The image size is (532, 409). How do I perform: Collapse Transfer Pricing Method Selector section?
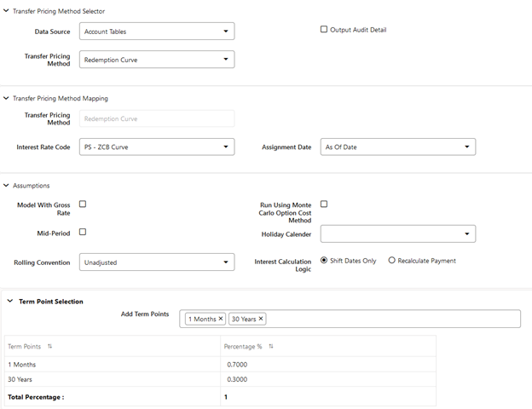pyautogui.click(x=7, y=11)
